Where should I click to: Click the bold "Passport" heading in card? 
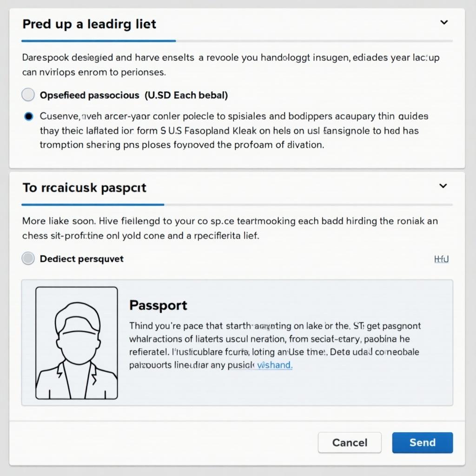click(158, 305)
